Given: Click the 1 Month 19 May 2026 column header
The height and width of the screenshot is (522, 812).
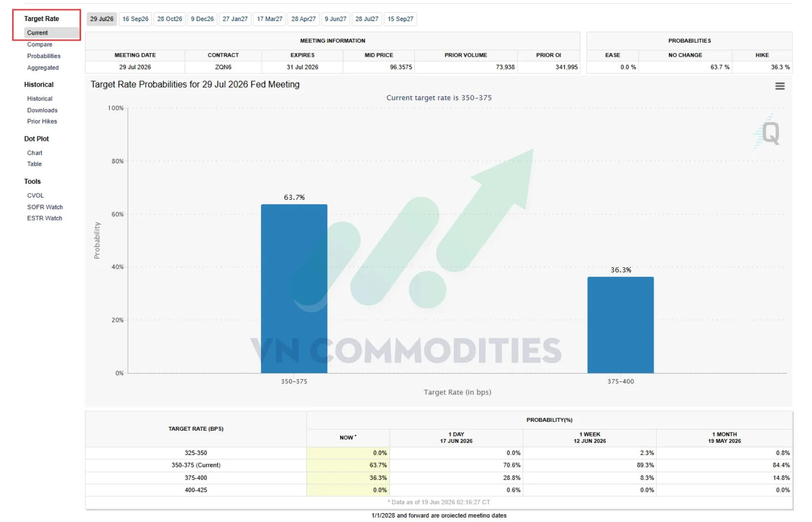Looking at the screenshot, I should (x=725, y=437).
